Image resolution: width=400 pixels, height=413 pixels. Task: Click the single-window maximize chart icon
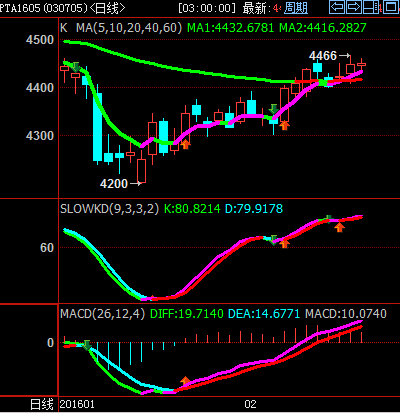pyautogui.click(x=391, y=7)
